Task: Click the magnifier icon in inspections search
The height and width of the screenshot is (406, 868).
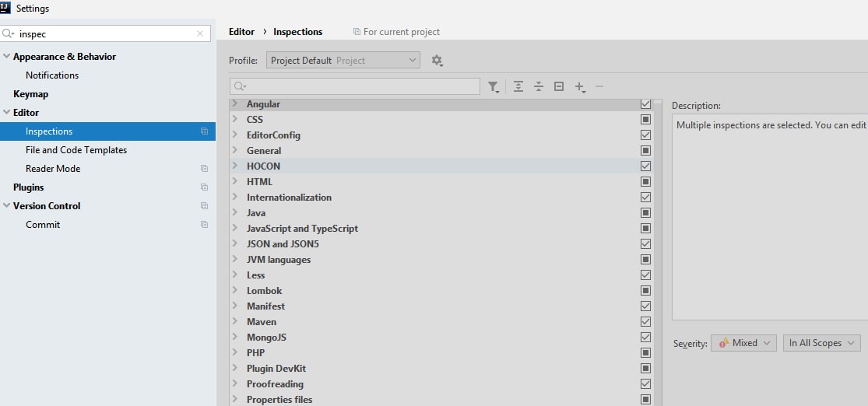Action: (x=241, y=86)
